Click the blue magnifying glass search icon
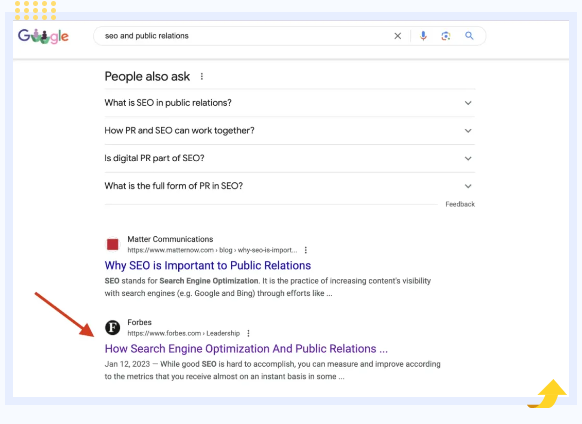582x424 pixels. pyautogui.click(x=469, y=36)
